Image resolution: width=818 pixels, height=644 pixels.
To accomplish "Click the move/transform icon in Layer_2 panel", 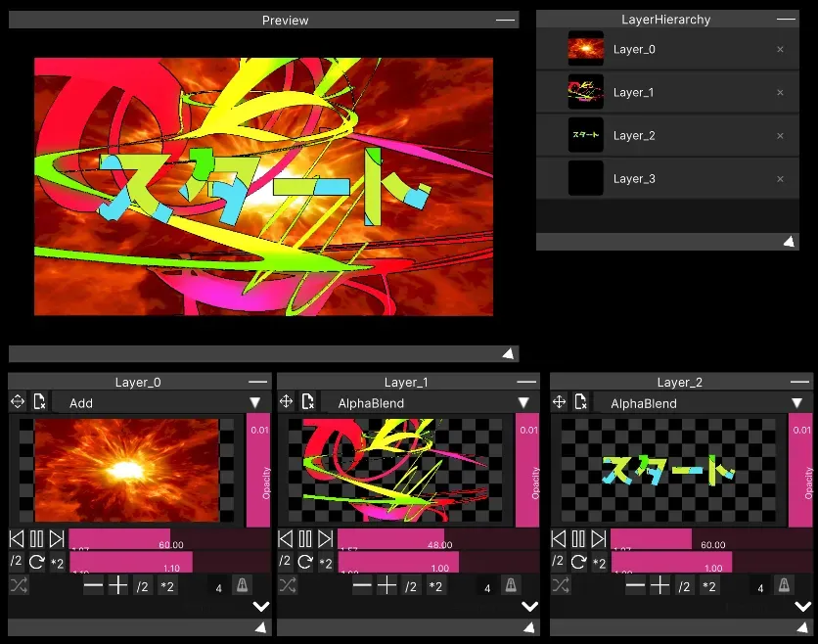I will tap(560, 402).
